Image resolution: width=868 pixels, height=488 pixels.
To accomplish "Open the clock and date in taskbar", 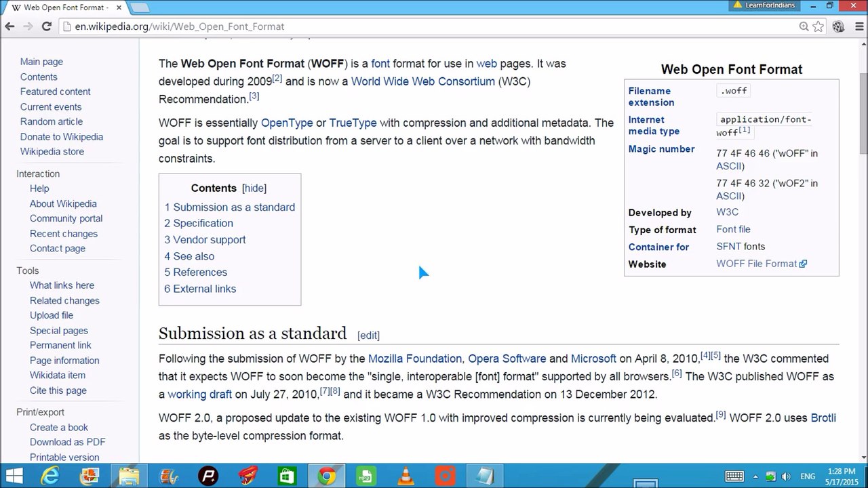I will (841, 476).
